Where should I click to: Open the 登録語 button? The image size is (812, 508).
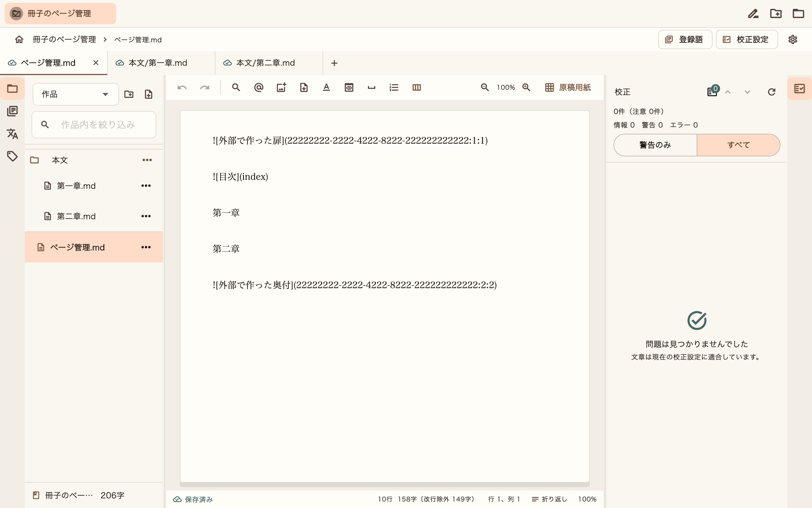click(685, 40)
